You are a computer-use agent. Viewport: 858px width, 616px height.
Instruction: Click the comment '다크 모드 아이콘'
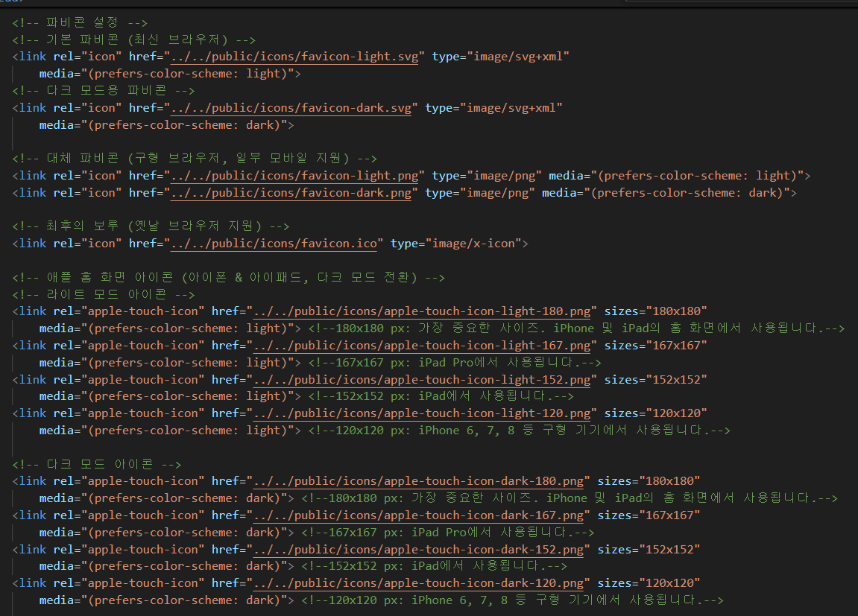(x=97, y=465)
